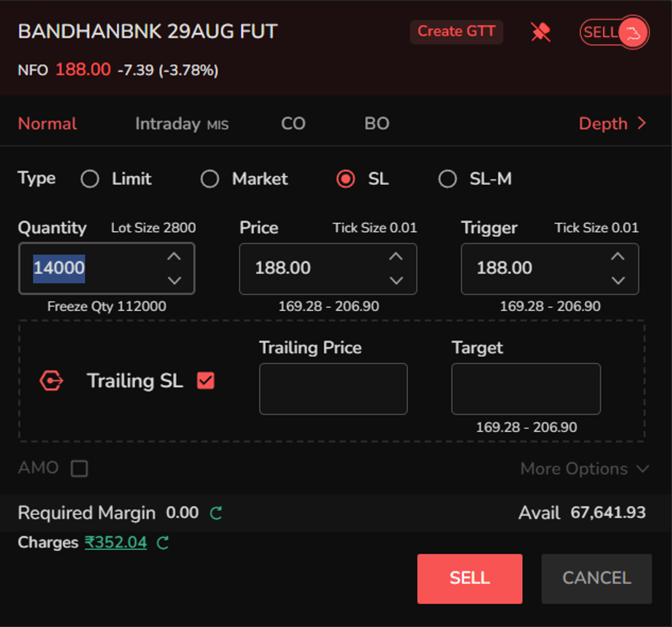Decrease Price with down arrow

396,280
